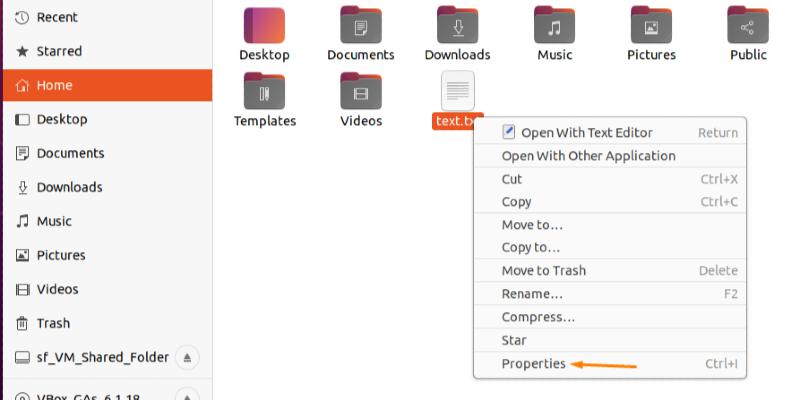Viewport: 800px width, 400px height.
Task: Click the sidebar Downloads arrow icon
Action: [x=22, y=187]
